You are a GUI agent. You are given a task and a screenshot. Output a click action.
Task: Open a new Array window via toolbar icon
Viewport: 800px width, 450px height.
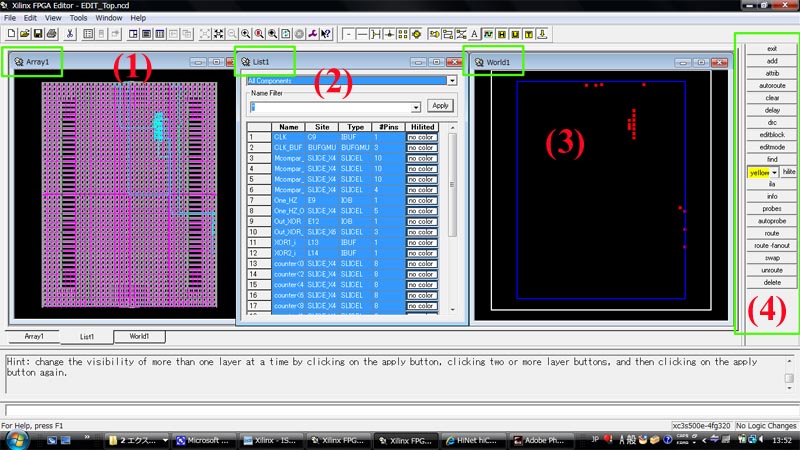coord(133,34)
